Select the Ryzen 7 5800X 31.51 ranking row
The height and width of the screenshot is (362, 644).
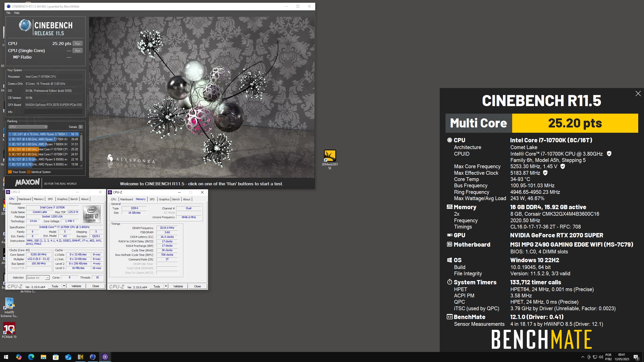coord(43,144)
